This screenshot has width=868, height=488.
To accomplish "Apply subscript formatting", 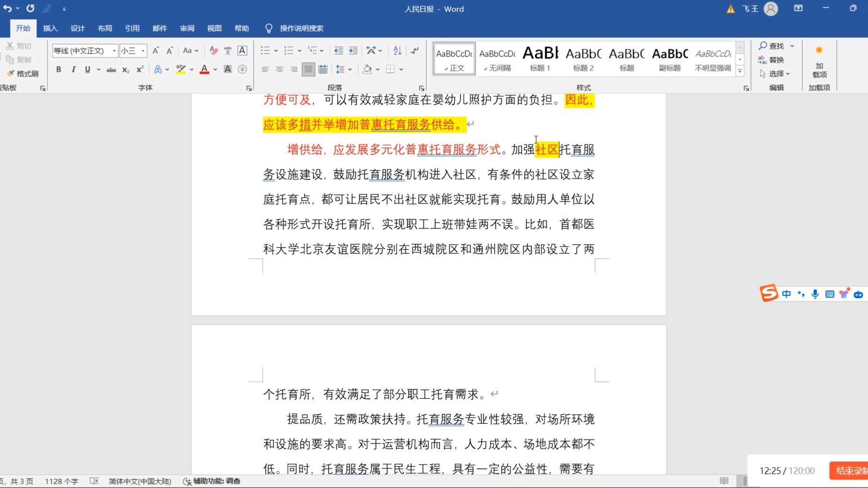I will point(126,70).
